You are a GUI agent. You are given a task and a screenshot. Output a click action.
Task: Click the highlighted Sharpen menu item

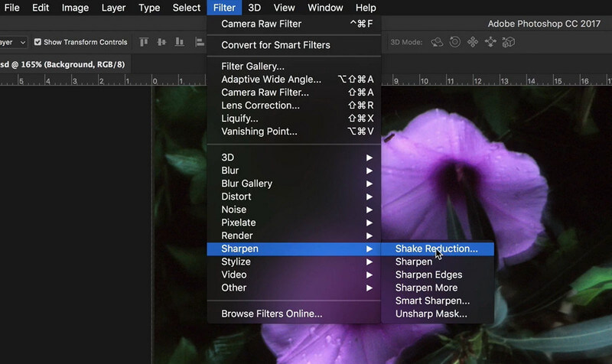point(294,249)
